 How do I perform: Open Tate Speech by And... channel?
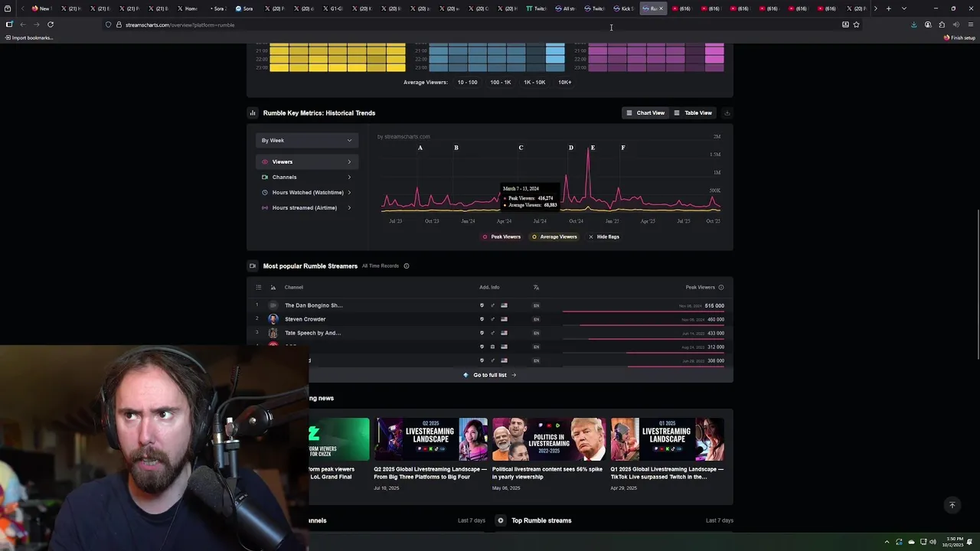313,333
